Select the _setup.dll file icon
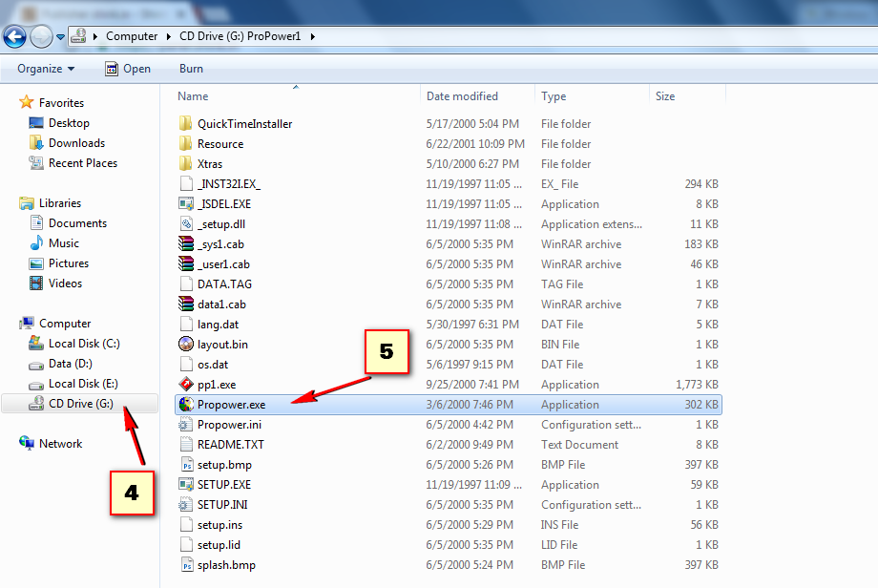Viewport: 878px width, 588px height. pyautogui.click(x=186, y=224)
